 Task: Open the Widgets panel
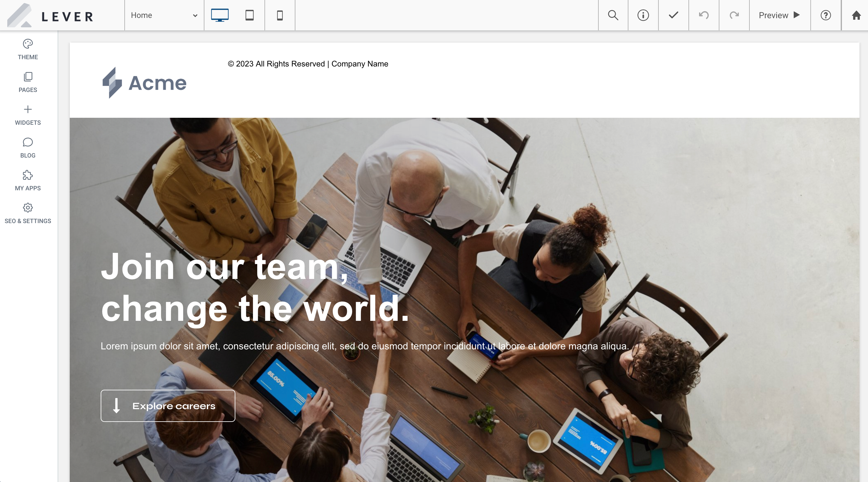(28, 115)
